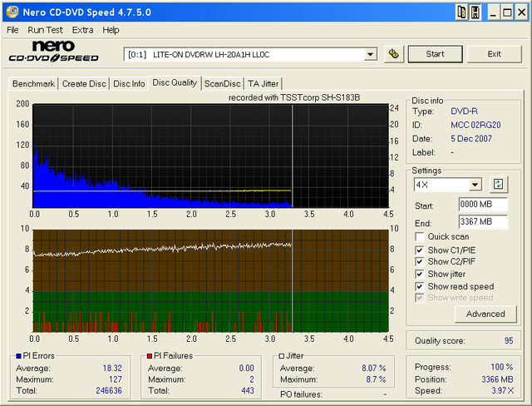Click the Quality score value 95
The width and height of the screenshot is (532, 406).
point(509,340)
